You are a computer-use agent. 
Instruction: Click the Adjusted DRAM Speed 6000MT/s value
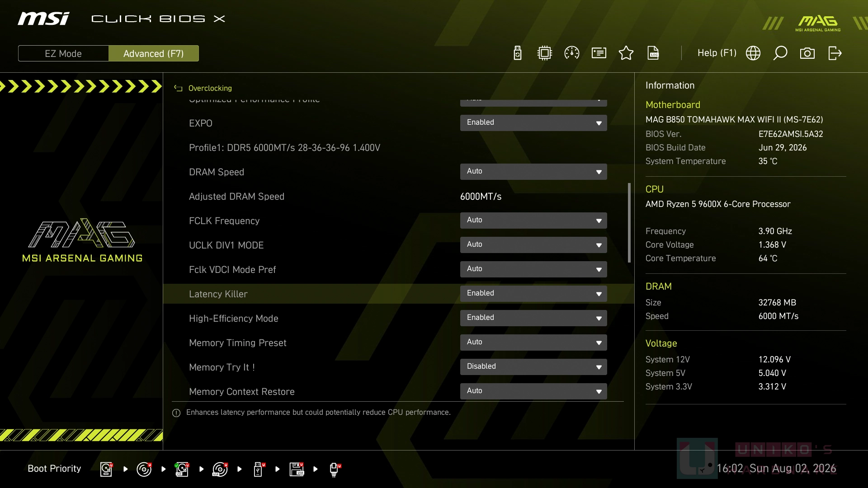[x=481, y=197]
